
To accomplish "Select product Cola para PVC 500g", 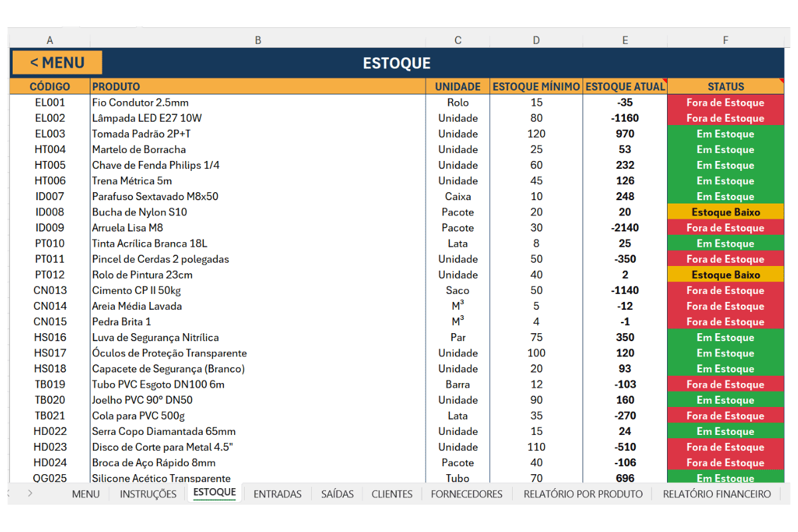I will [139, 416].
